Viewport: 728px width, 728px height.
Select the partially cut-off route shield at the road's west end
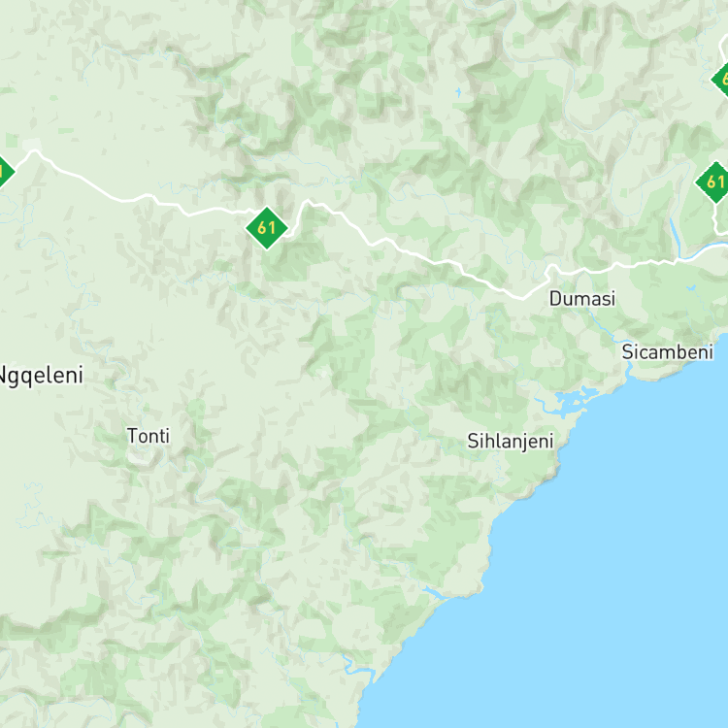(x=4, y=172)
